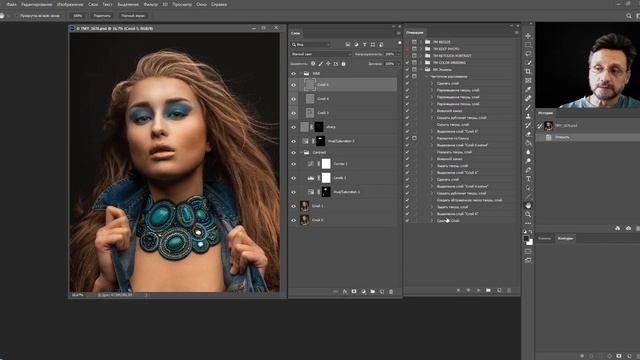Create new group in Layers panel bottom
Viewport: 640px width, 360px height.
click(373, 291)
